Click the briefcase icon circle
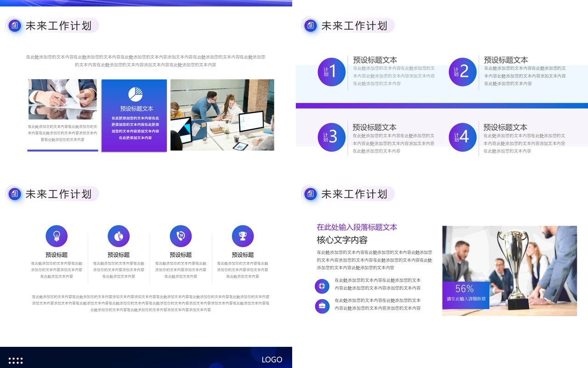 tap(322, 306)
